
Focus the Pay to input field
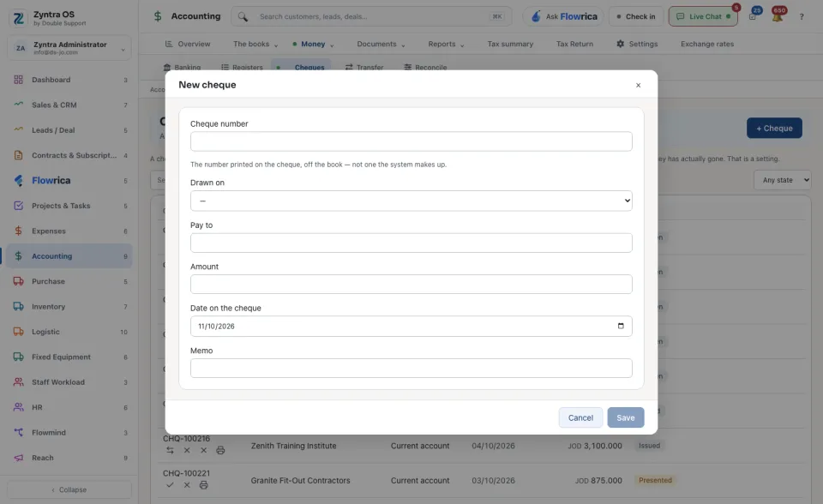click(x=411, y=243)
